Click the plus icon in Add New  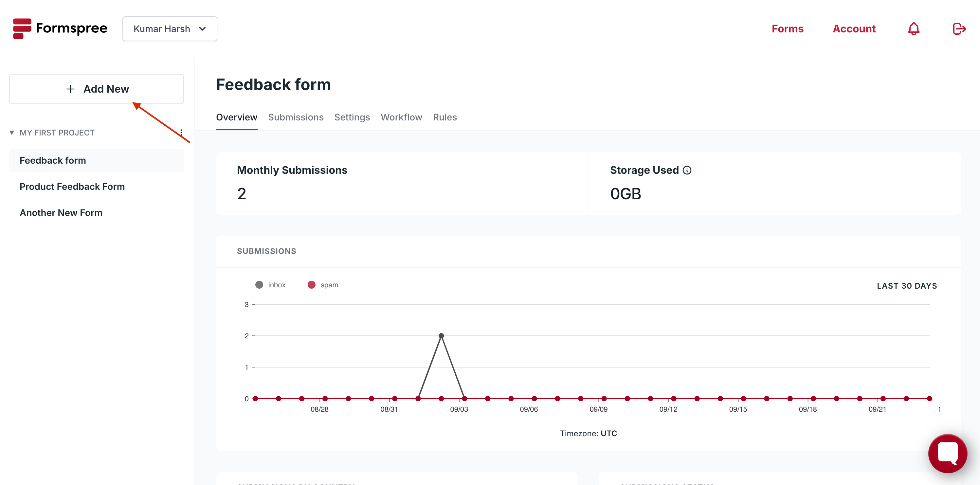click(70, 89)
